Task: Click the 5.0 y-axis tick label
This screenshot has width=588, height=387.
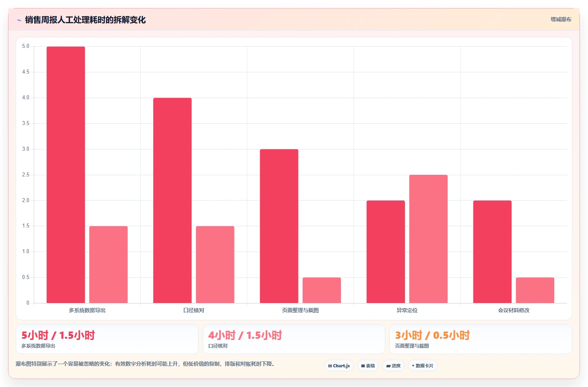Action: click(x=26, y=46)
